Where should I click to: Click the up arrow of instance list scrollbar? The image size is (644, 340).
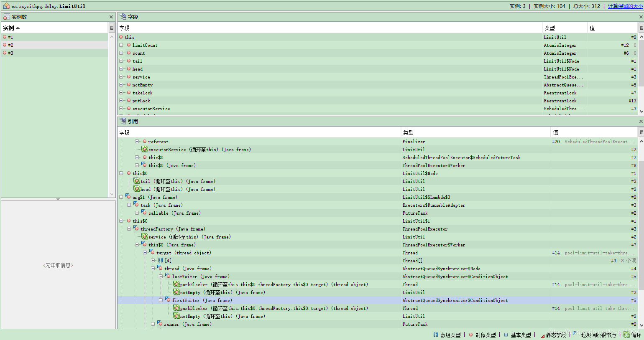click(112, 37)
